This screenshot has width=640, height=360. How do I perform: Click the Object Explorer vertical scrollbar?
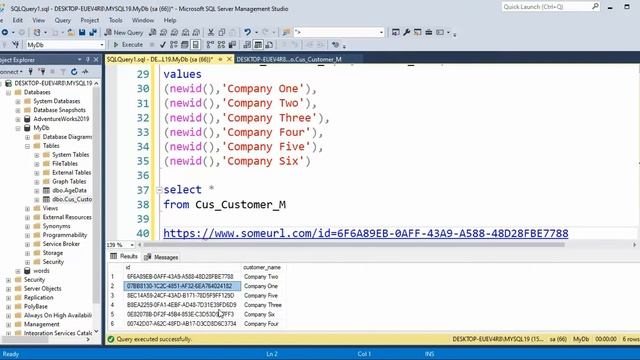[96, 194]
